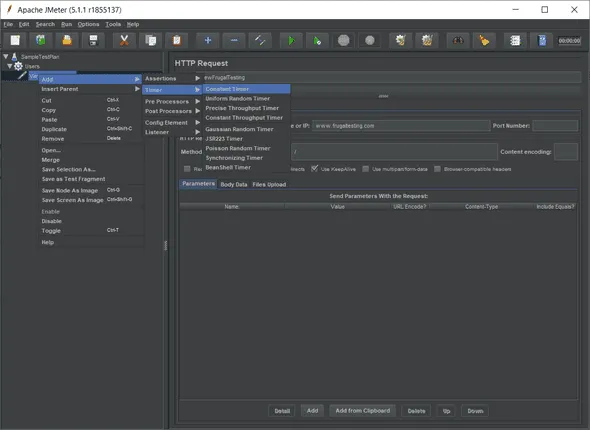Select Constant Timer from the submenu
Image resolution: width=590 pixels, height=430 pixels.
(246, 89)
